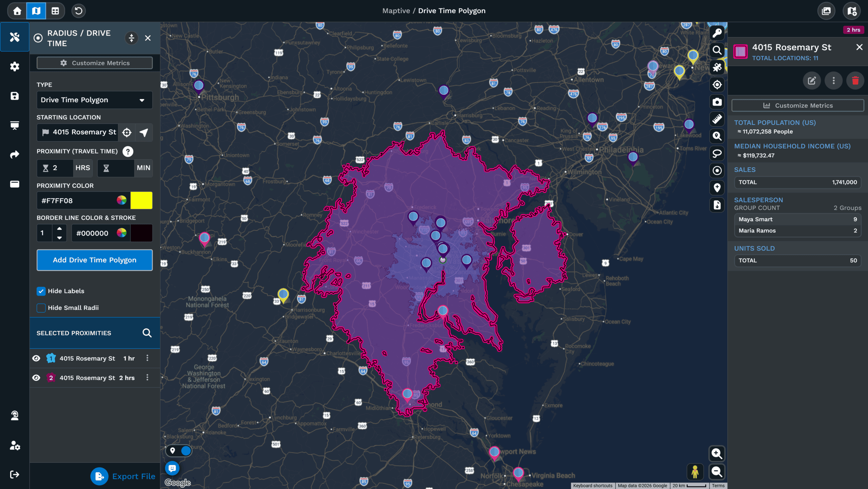Viewport: 868px width, 489px height.
Task: Select the radius circle map tool
Action: pos(717,171)
